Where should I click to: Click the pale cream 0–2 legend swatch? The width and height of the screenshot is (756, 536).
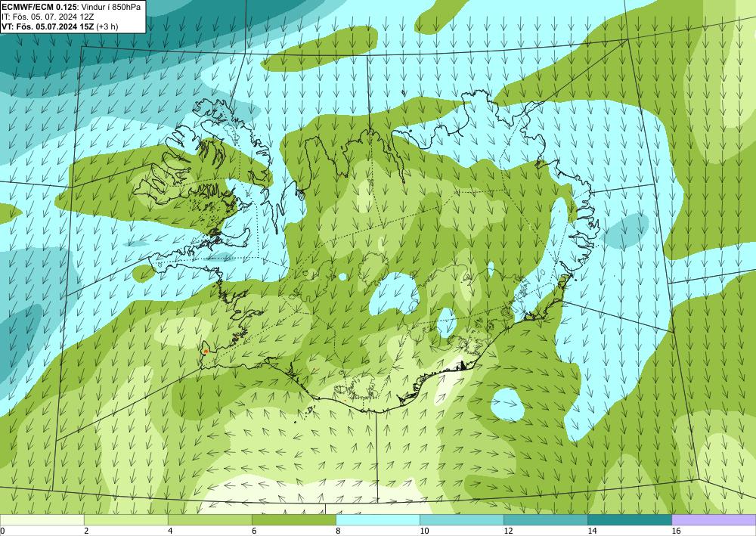coord(42,520)
